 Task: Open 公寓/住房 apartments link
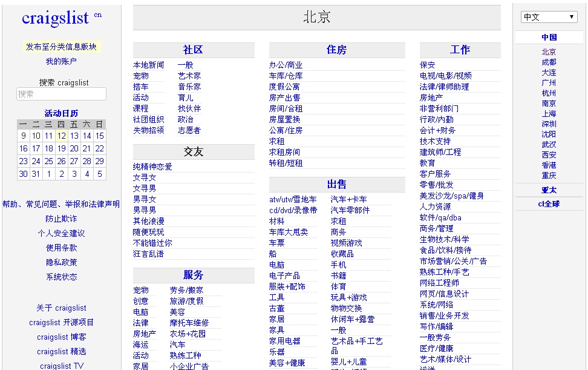(286, 131)
